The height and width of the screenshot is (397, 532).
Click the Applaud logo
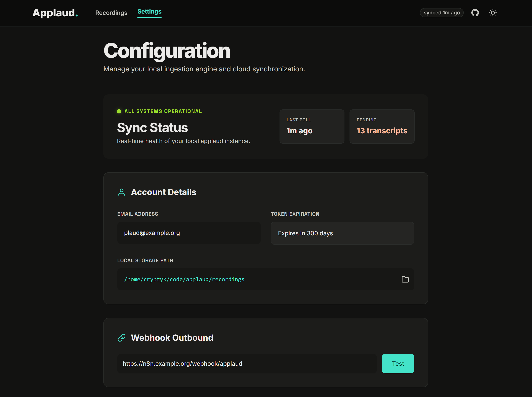coord(55,13)
